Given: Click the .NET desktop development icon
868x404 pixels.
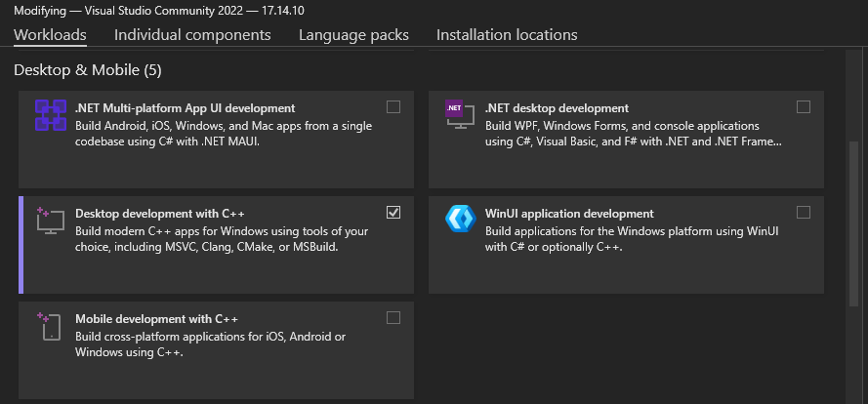Looking at the screenshot, I should (460, 114).
